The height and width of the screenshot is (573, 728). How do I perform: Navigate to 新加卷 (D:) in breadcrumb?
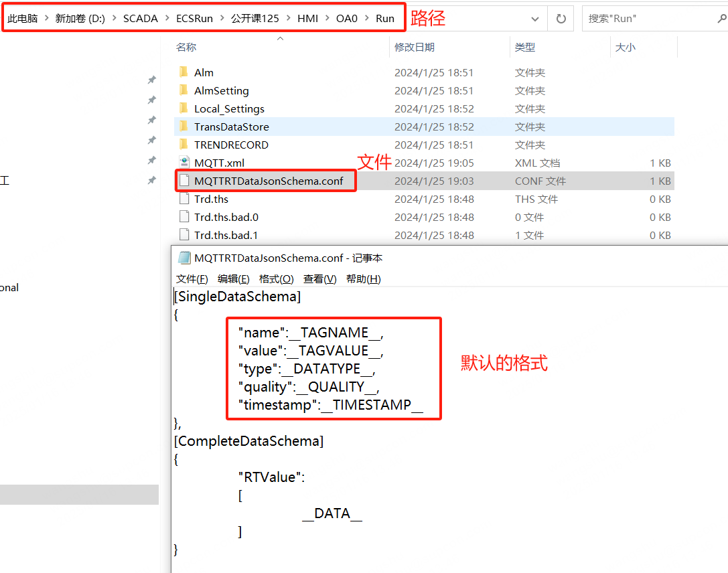click(x=80, y=19)
